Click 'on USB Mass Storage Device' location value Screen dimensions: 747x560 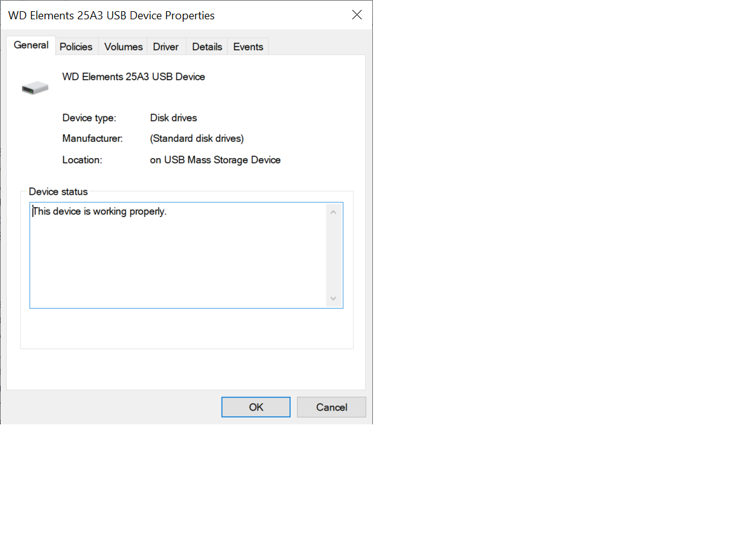[x=215, y=160]
